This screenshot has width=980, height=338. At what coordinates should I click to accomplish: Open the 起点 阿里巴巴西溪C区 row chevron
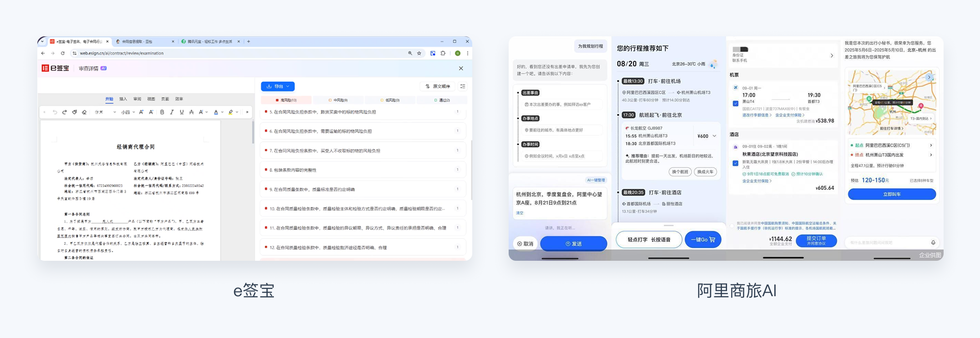click(x=931, y=145)
